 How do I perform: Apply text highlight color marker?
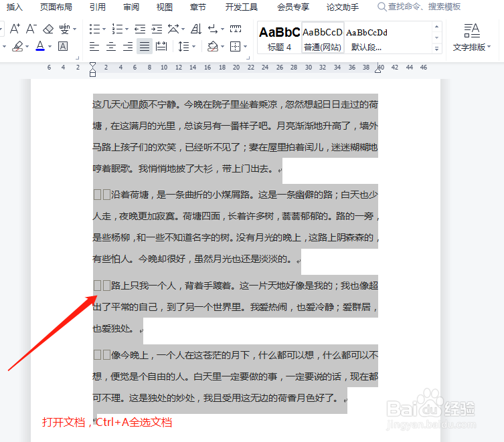coord(17,47)
